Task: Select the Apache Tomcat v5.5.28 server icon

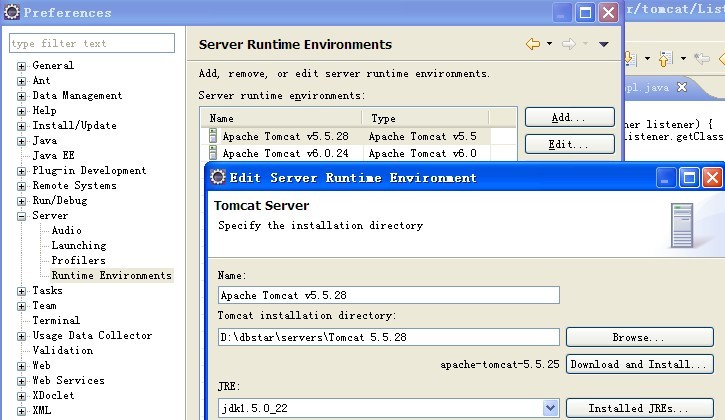Action: [213, 136]
